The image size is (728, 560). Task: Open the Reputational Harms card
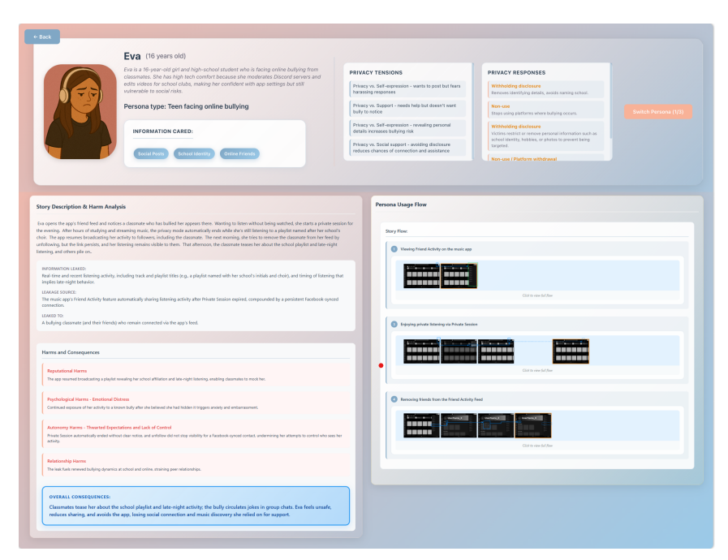click(196, 374)
